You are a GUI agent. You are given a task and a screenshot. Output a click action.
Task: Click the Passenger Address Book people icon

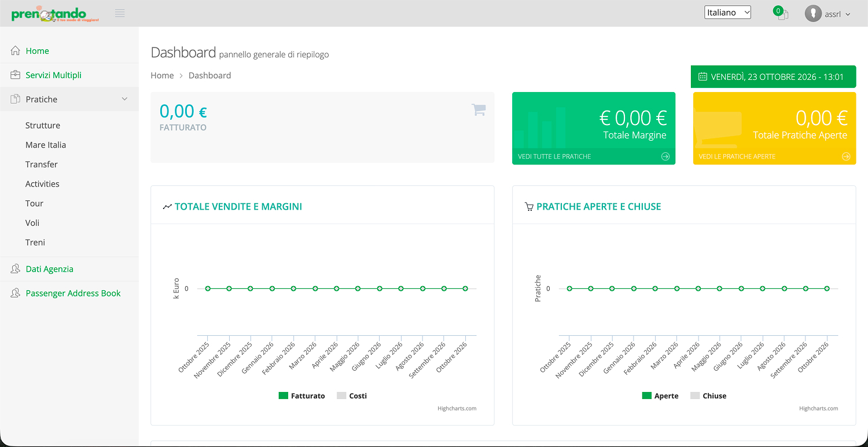(16, 294)
